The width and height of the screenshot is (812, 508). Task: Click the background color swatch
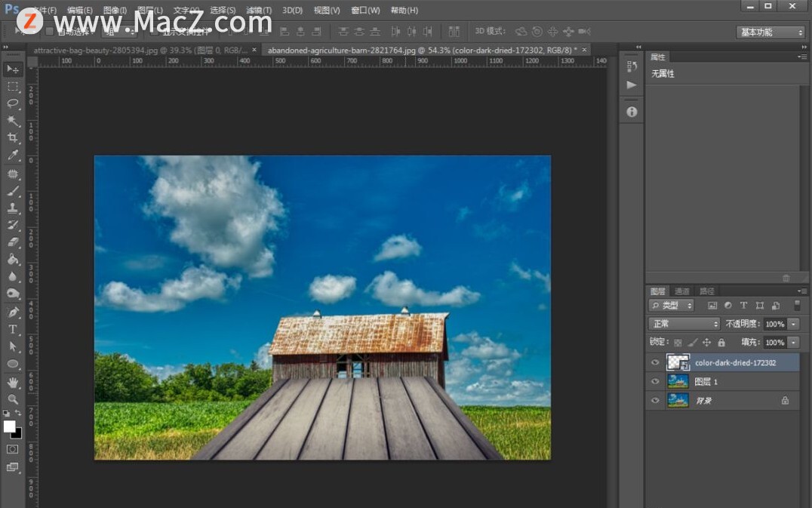pyautogui.click(x=18, y=435)
